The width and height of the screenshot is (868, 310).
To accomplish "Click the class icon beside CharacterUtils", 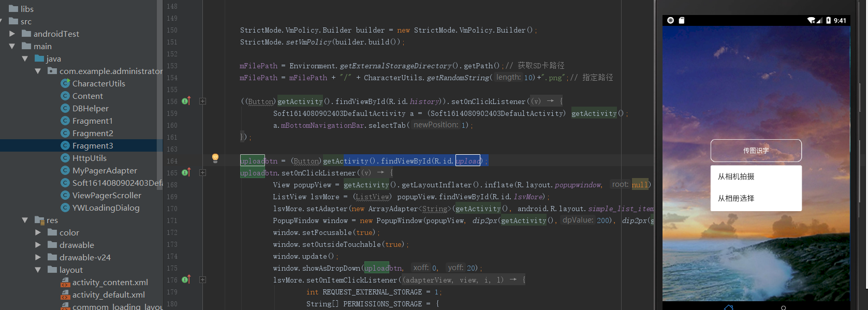I will (x=65, y=83).
